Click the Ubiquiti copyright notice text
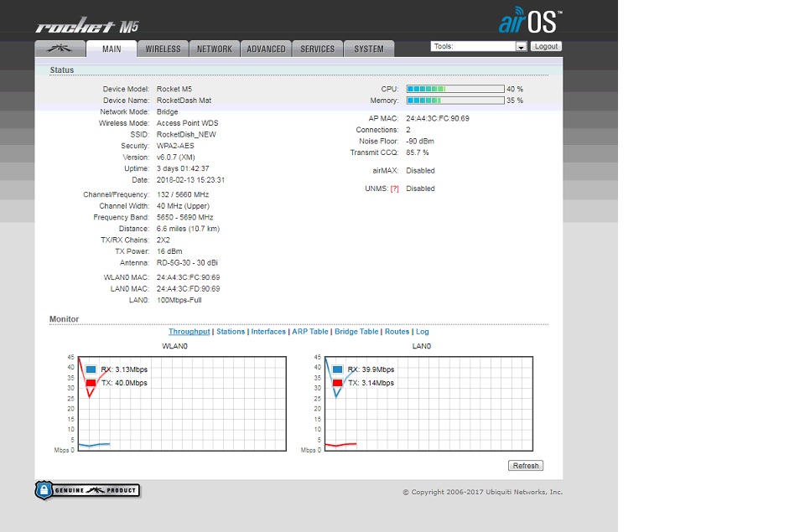Image resolution: width=805 pixels, height=532 pixels. [x=483, y=492]
